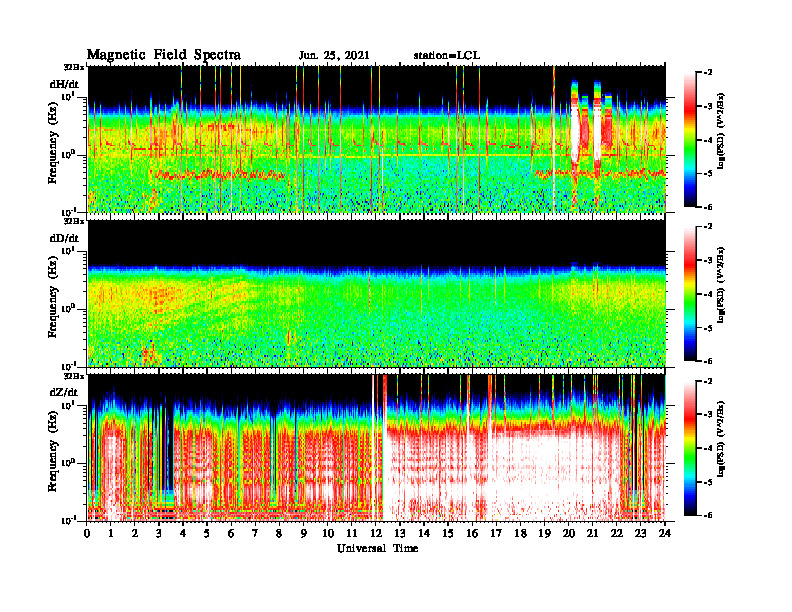This screenshot has height=612, width=792.
Task: Click hour 13 on the time axis
Action: [x=400, y=534]
